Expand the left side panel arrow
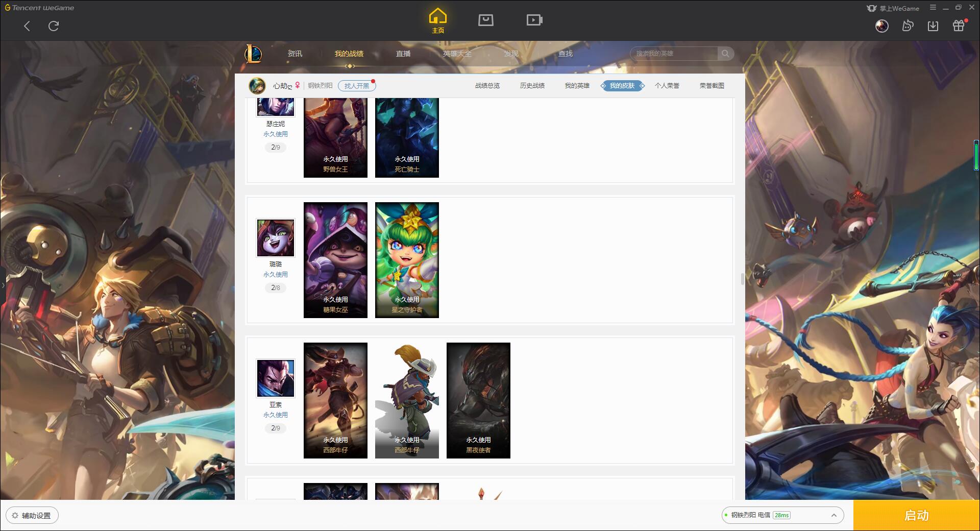This screenshot has width=980, height=531. [3, 285]
